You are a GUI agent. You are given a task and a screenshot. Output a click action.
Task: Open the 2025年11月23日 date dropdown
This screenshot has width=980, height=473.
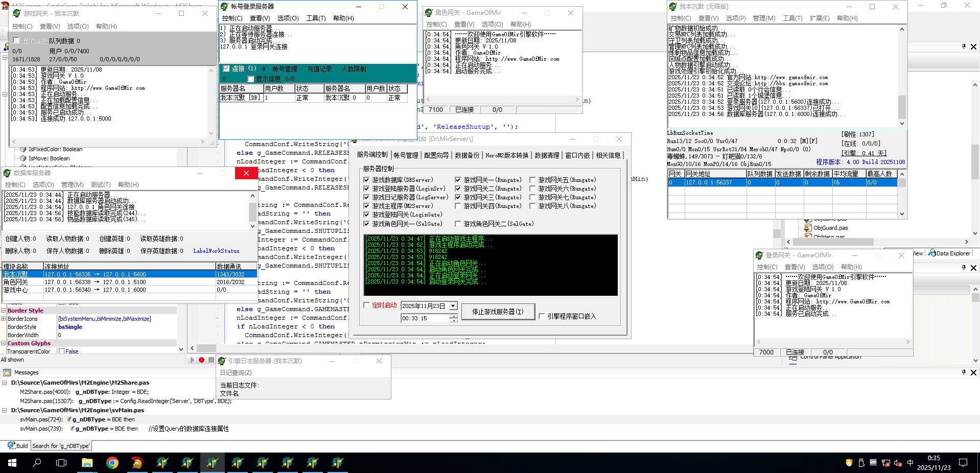(453, 306)
